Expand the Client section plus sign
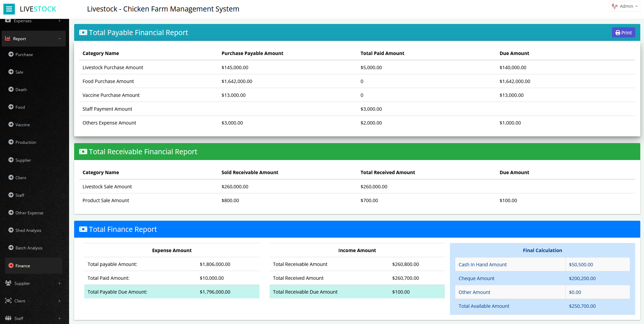The height and width of the screenshot is (324, 644). coord(59,301)
